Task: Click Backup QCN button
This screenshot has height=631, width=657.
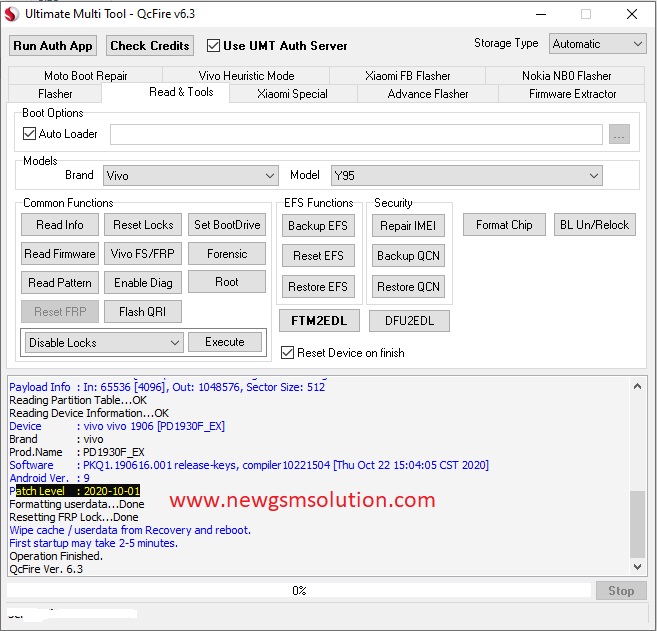Action: pyautogui.click(x=408, y=256)
